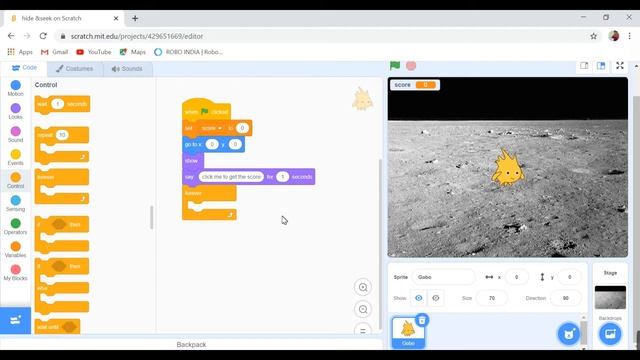Enter full screen stage mode
Screen dimensions: 640x360
620,66
